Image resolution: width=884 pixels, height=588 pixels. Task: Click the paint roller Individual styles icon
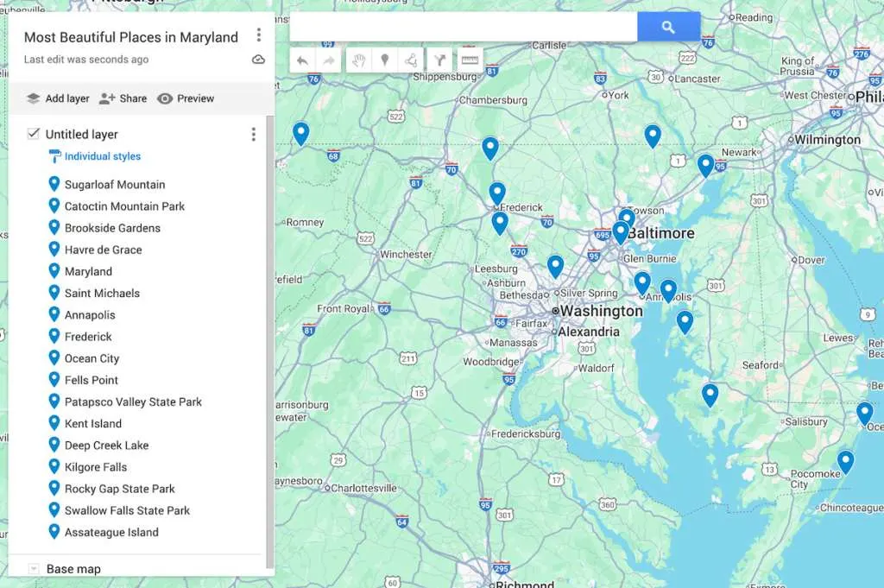(54, 156)
